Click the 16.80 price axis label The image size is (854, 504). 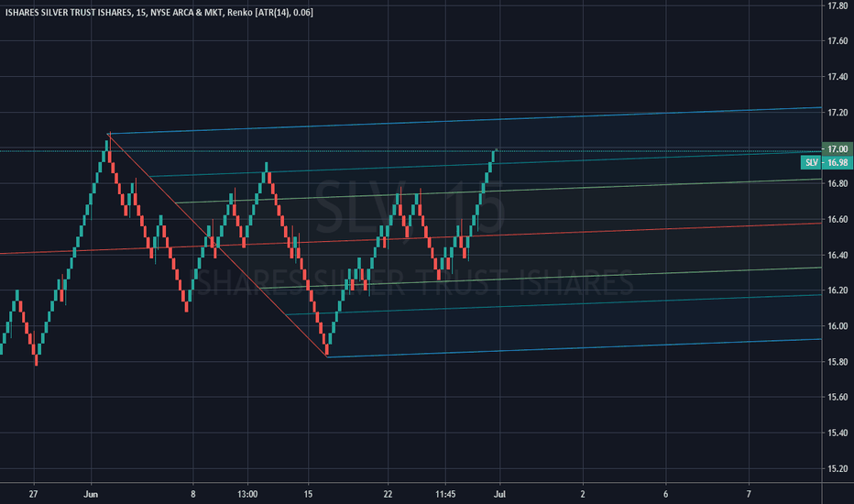(x=838, y=183)
